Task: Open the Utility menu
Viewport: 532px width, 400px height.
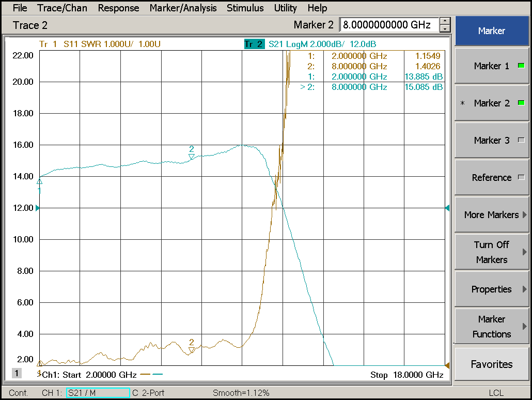Action: pos(285,8)
